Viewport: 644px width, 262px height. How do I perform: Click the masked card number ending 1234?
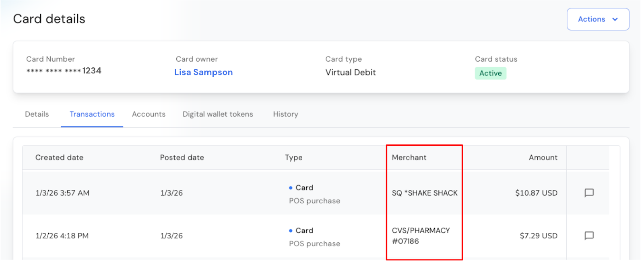64,71
